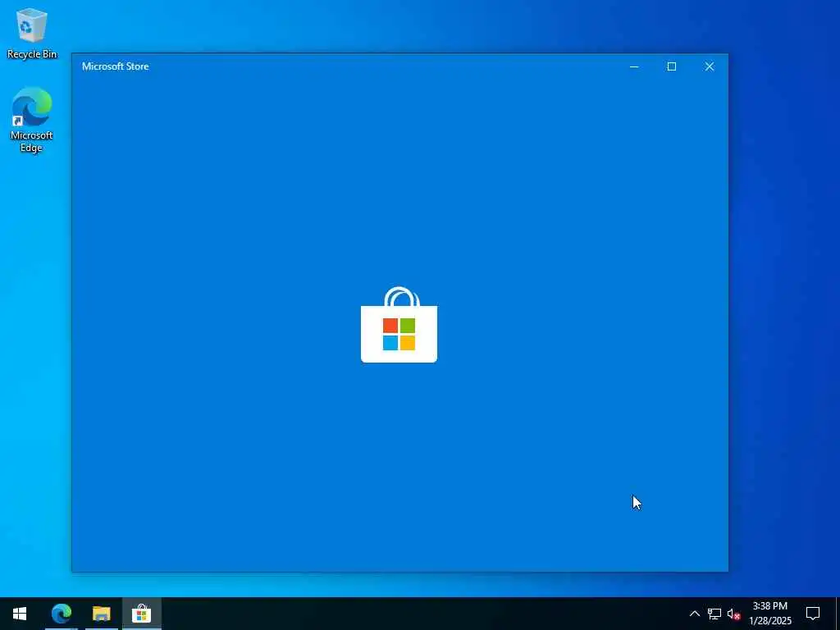Open the Recycle Bin desktop icon
The height and width of the screenshot is (630, 840).
pos(32,33)
